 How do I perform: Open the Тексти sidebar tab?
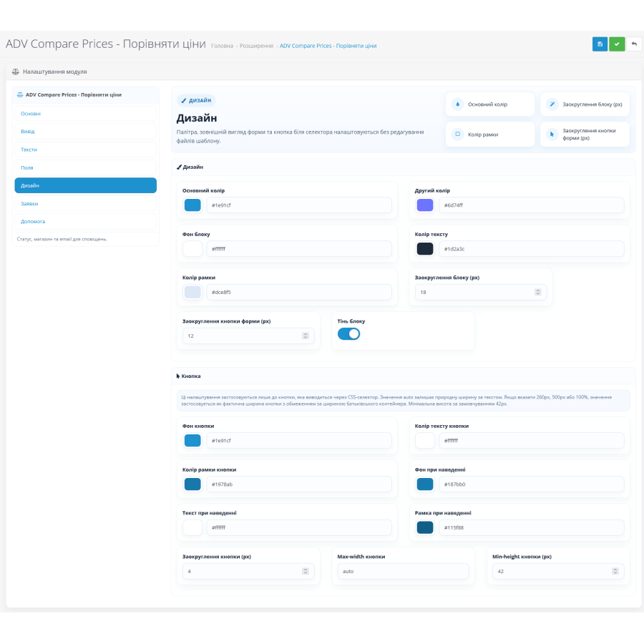click(x=85, y=150)
